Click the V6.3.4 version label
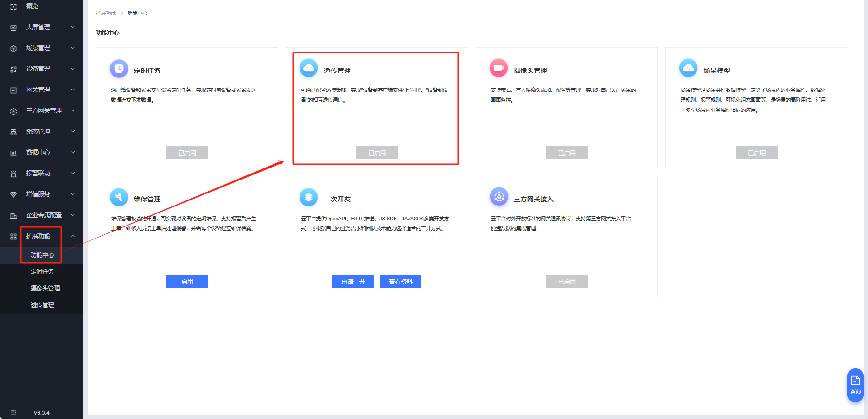The height and width of the screenshot is (419, 868). [41, 413]
